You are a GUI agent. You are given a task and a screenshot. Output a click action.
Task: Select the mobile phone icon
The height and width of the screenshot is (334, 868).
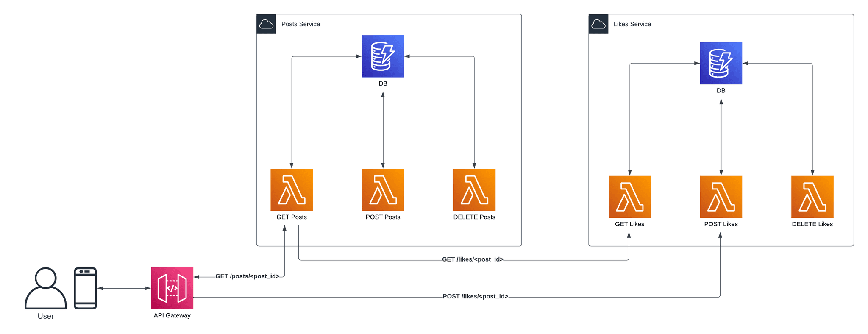pyautogui.click(x=86, y=288)
